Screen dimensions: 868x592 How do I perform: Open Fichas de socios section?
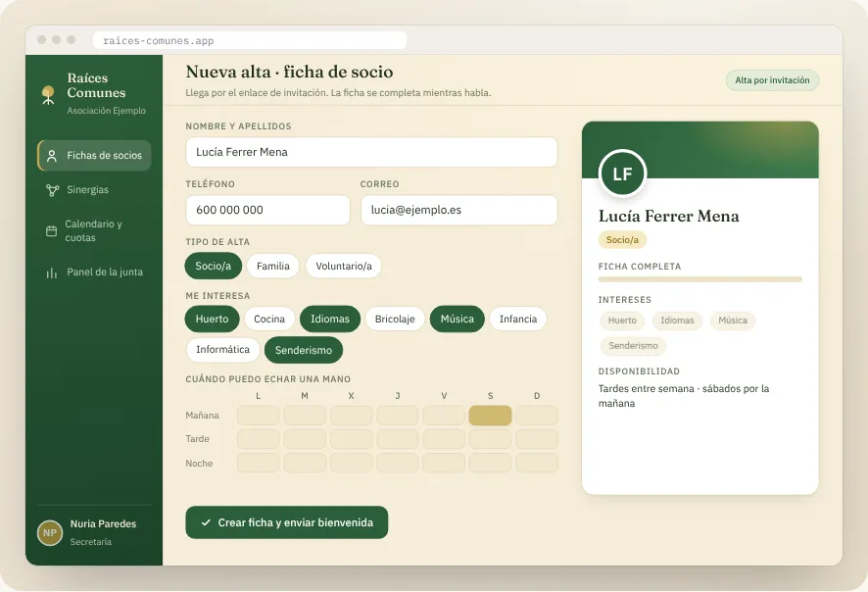coord(94,156)
